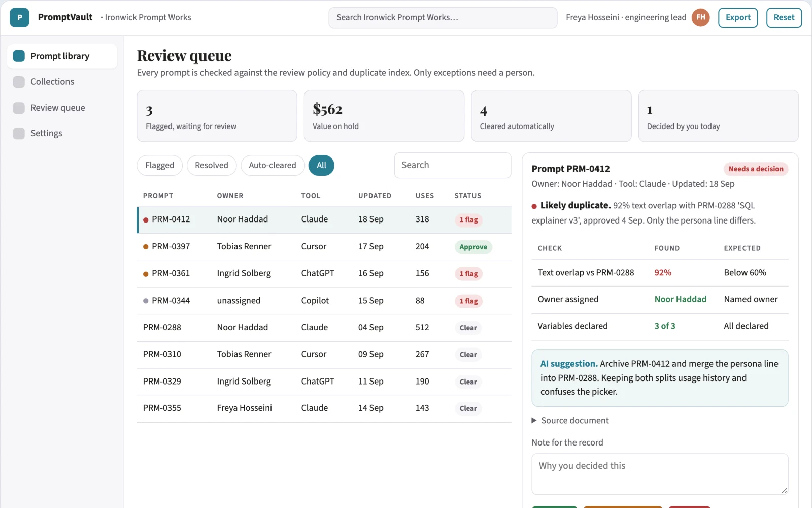Open prompt PRM-0329
Viewport: 812px width, 508px height.
coord(324,382)
